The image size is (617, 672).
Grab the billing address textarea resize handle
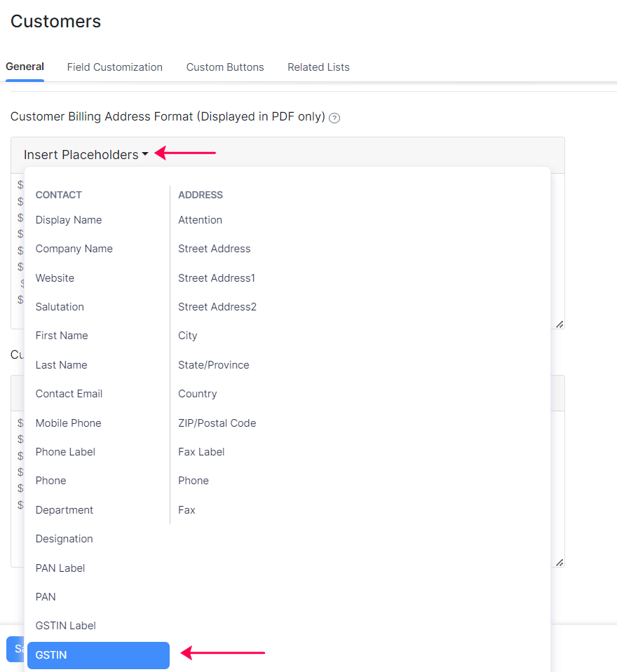560,324
